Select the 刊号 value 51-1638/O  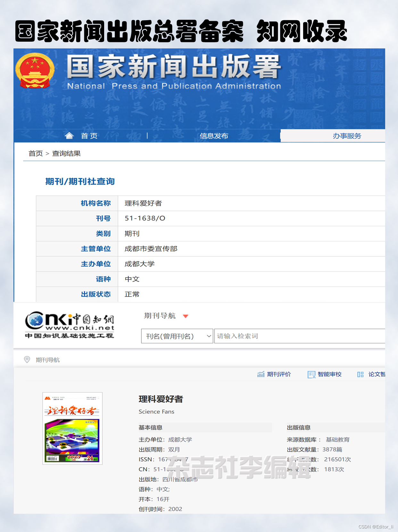[x=145, y=218]
